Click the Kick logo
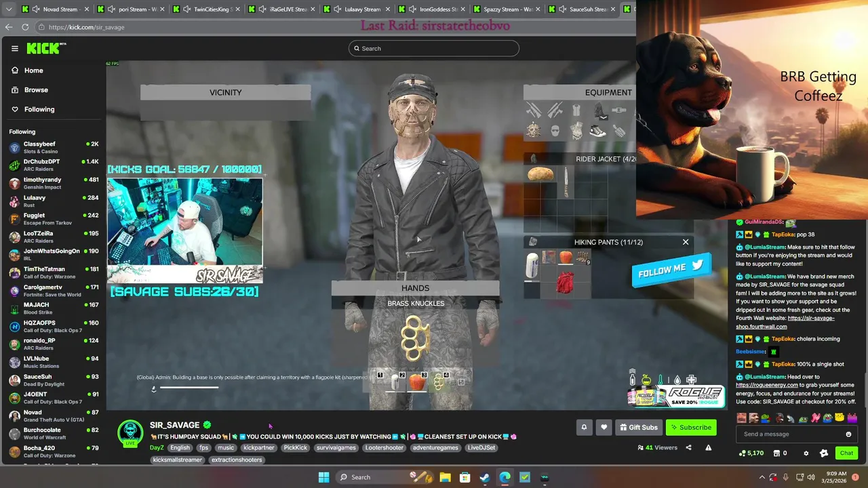868x488 pixels. (x=45, y=48)
